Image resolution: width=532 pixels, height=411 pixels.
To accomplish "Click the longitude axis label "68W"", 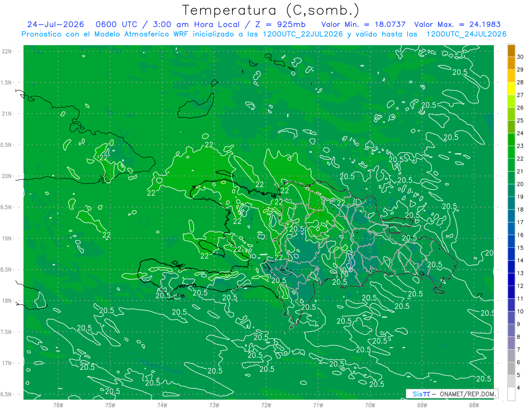I will tap(474, 405).
